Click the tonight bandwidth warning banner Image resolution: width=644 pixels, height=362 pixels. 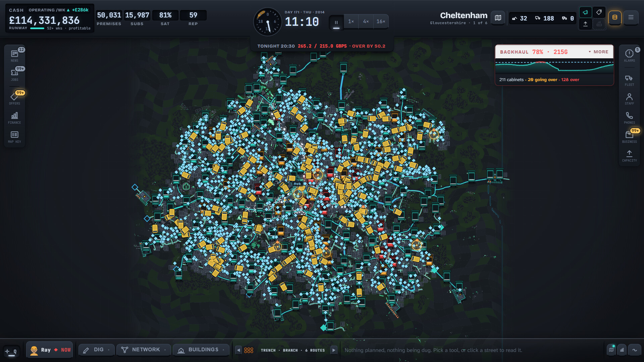pos(322,46)
